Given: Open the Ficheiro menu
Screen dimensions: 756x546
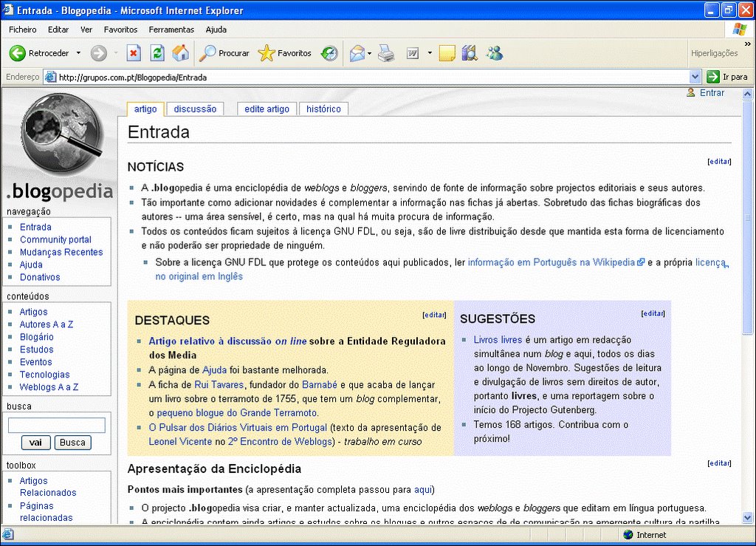Looking at the screenshot, I should tap(23, 30).
